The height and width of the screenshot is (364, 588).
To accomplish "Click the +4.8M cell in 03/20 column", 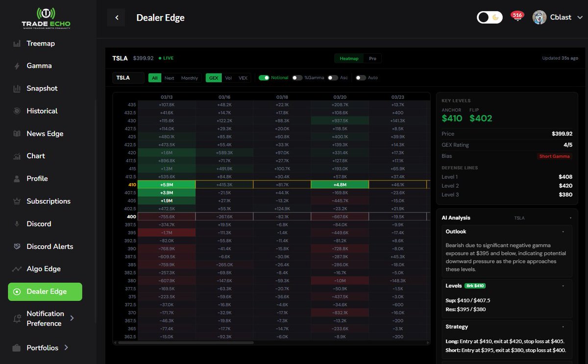I will click(340, 185).
